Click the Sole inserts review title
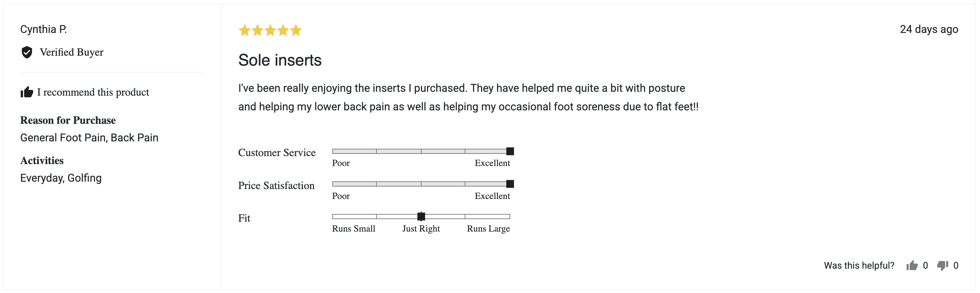This screenshot has width=980, height=293. point(280,60)
